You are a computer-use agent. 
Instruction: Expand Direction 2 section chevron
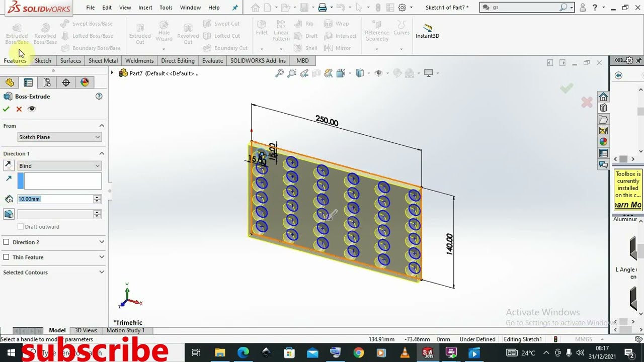tap(102, 242)
